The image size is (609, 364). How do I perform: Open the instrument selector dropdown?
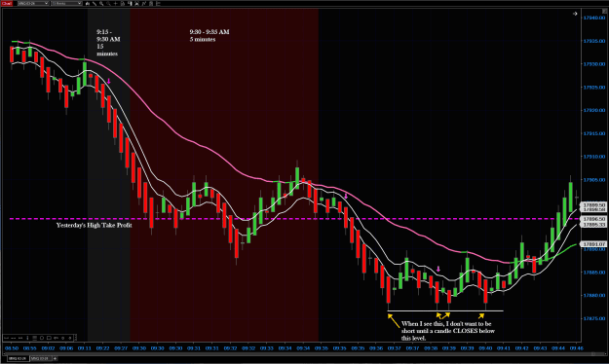33,3
